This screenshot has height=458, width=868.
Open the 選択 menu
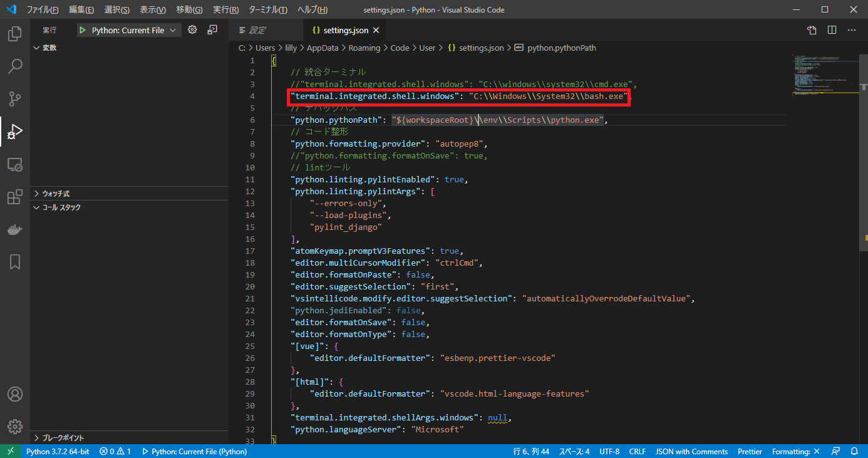(x=117, y=10)
